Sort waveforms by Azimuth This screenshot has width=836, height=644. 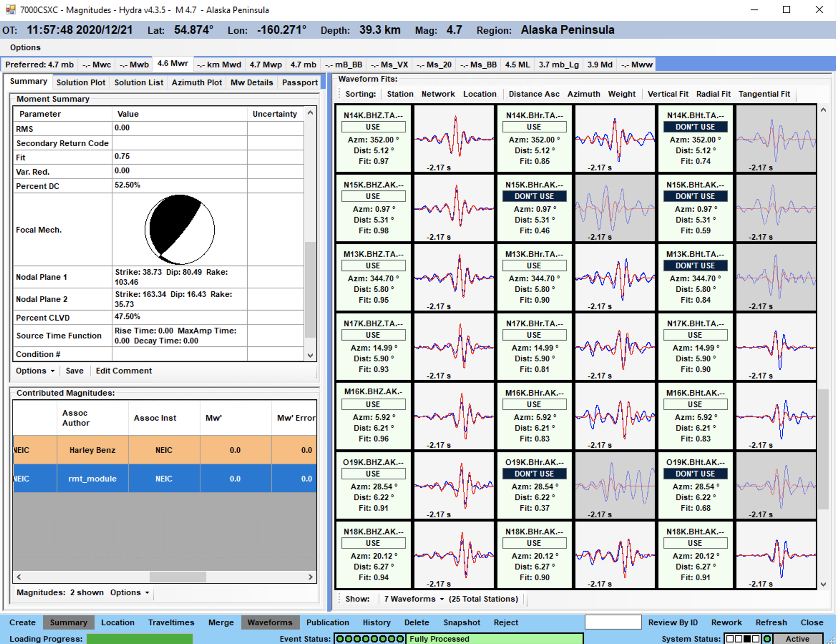pyautogui.click(x=584, y=94)
